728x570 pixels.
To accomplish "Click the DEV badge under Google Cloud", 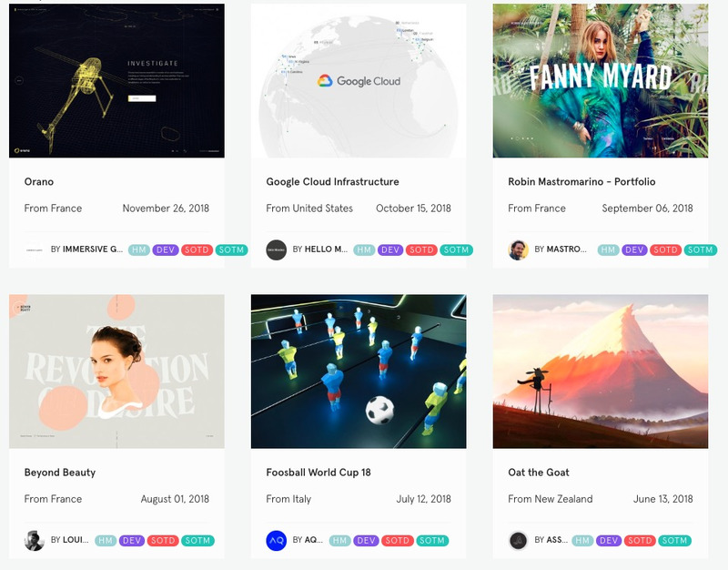I will (390, 249).
